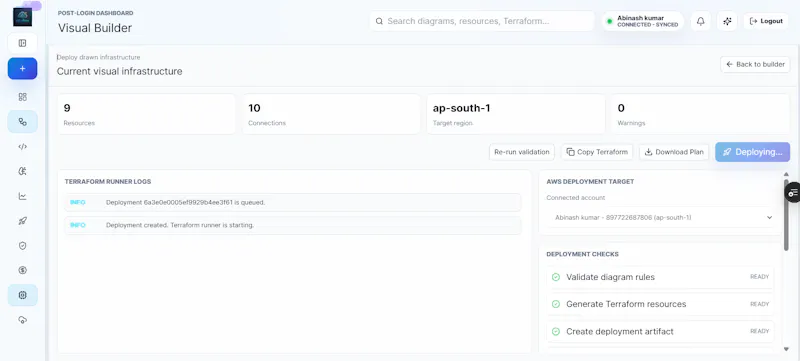This screenshot has height=361, width=800.
Task: Toggle the sidebar panel layout icon
Action: coord(22,43)
